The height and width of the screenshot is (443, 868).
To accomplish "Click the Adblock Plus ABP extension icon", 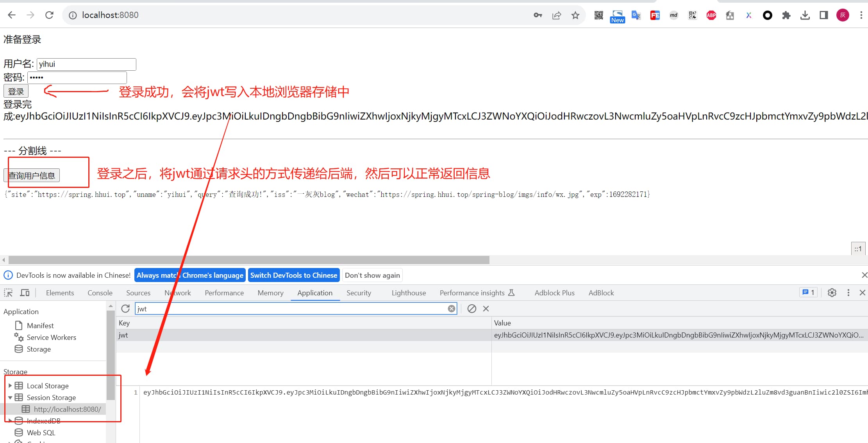I will point(711,15).
